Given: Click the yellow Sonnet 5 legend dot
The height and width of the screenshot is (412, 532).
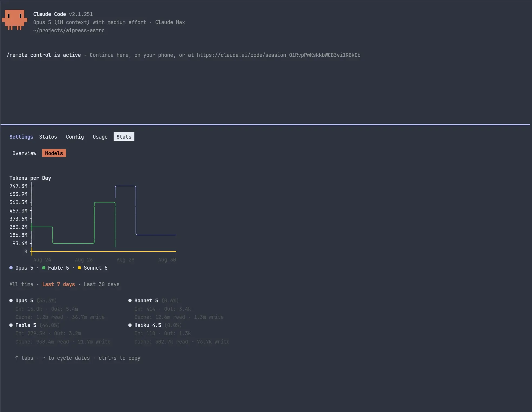Looking at the screenshot, I should (x=80, y=268).
